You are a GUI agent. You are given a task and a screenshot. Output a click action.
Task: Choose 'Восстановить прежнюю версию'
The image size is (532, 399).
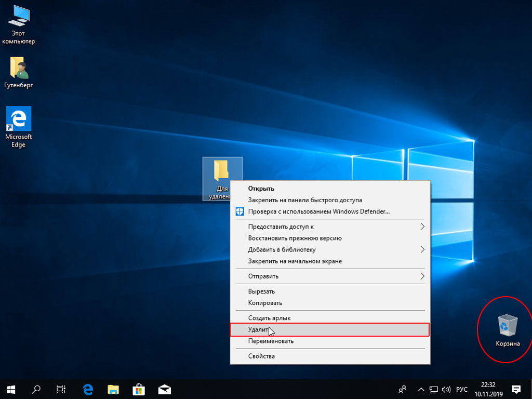coord(330,238)
